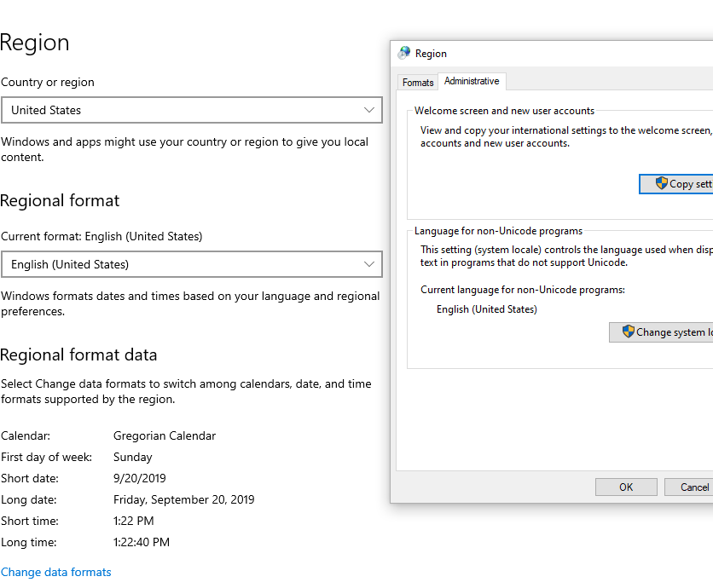Click the Regional format data heading
The image size is (713, 588).
pos(78,355)
